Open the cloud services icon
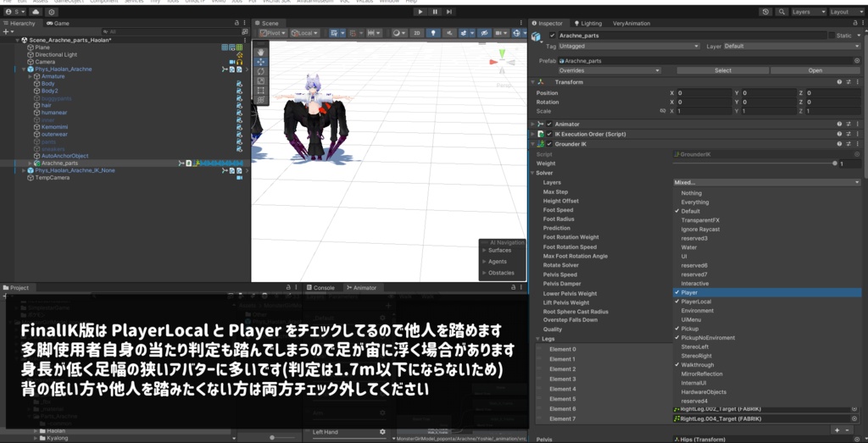 [x=36, y=12]
